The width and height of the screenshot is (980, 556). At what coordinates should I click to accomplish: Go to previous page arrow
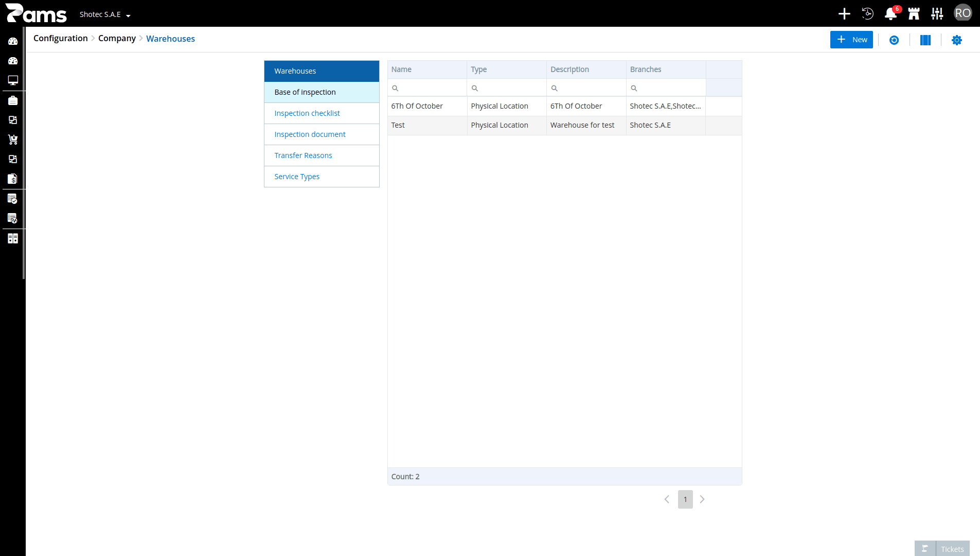[667, 499]
